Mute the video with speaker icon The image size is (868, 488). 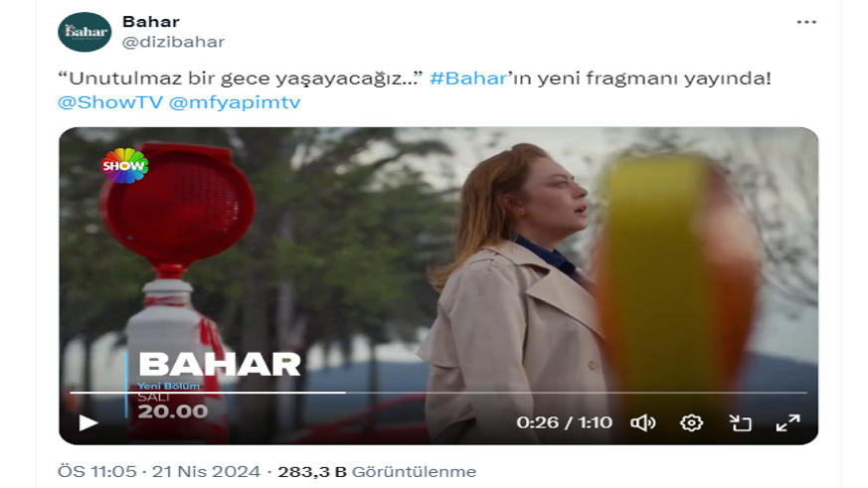point(642,423)
